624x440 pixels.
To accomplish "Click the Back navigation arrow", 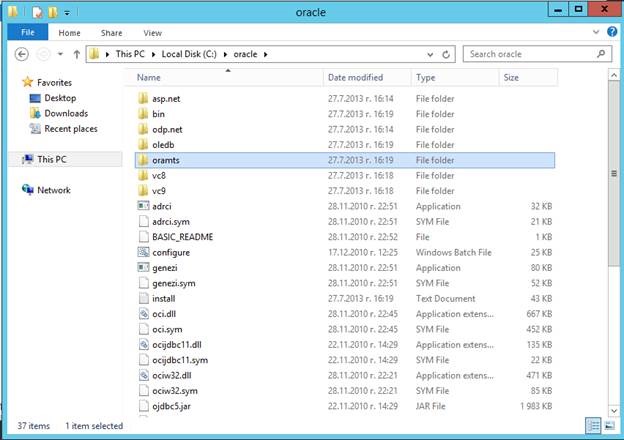I will point(23,54).
